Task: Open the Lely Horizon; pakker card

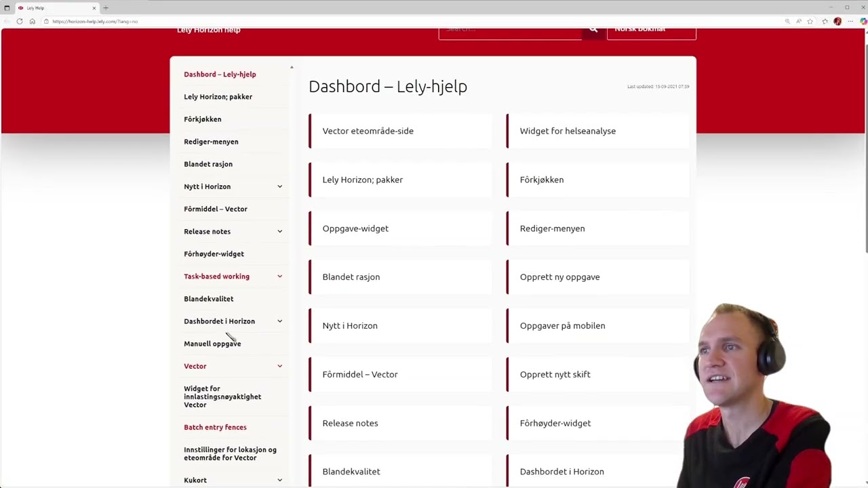Action: pyautogui.click(x=400, y=180)
